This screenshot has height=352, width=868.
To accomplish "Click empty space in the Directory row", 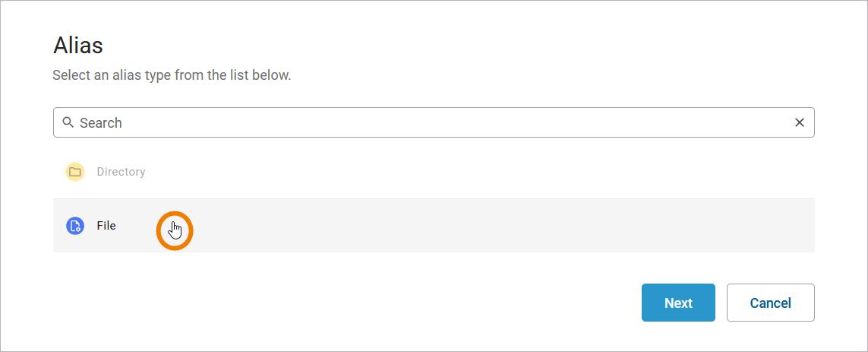I will tap(456, 172).
